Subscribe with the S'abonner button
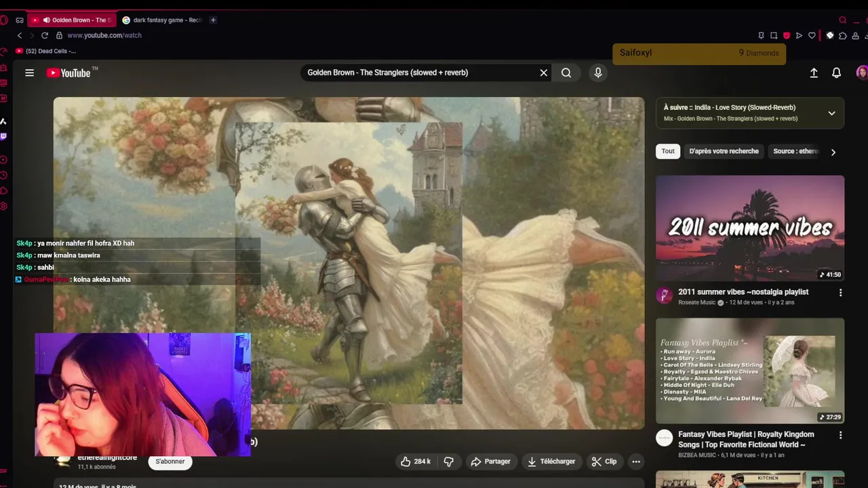 170,462
